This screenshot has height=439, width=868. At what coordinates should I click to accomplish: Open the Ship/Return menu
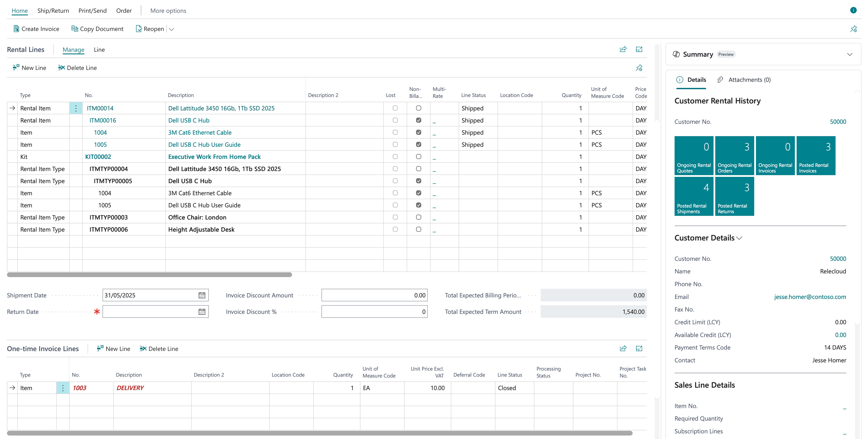coord(53,10)
